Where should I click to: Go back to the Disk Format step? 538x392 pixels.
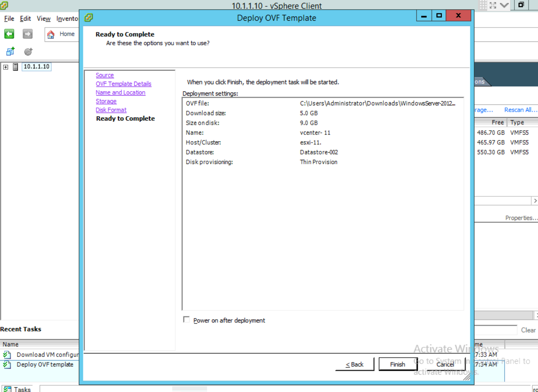[111, 110]
